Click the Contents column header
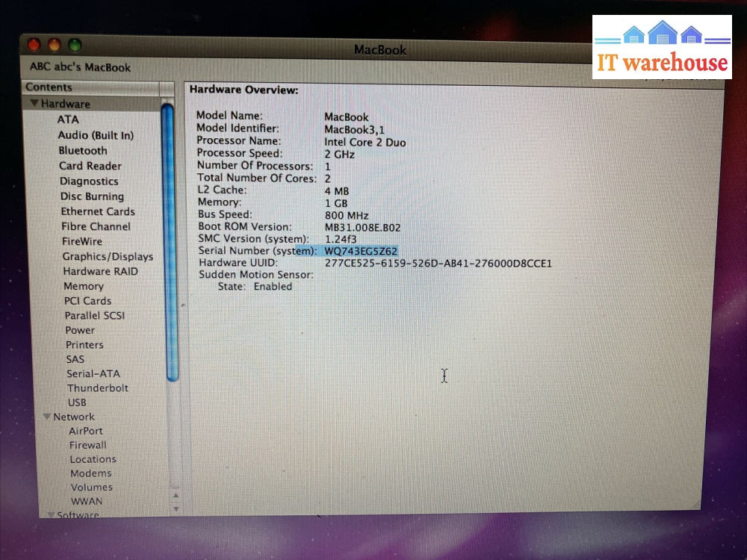 49,87
